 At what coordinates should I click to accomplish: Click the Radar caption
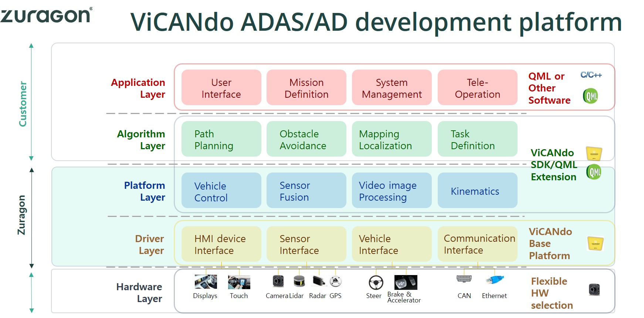318,296
